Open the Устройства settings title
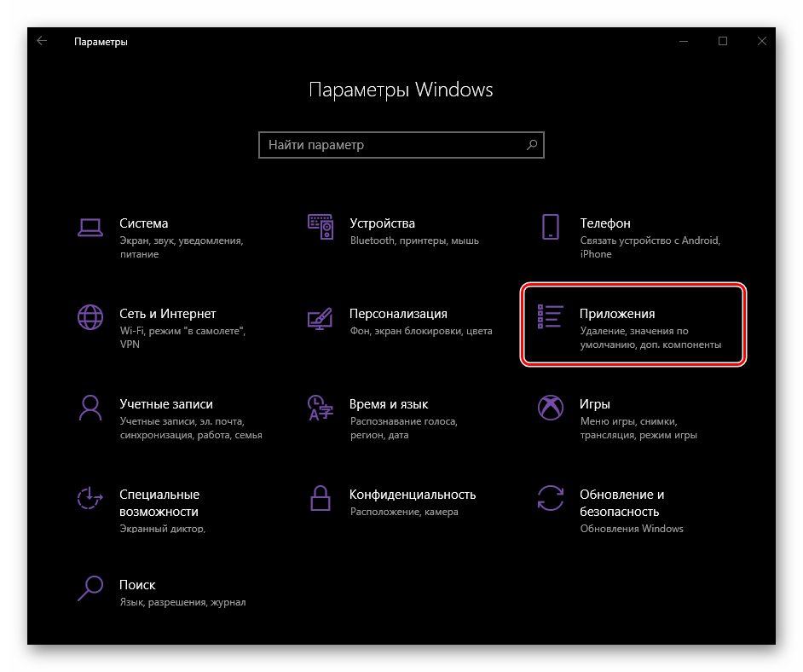803x672 pixels. pyautogui.click(x=382, y=223)
